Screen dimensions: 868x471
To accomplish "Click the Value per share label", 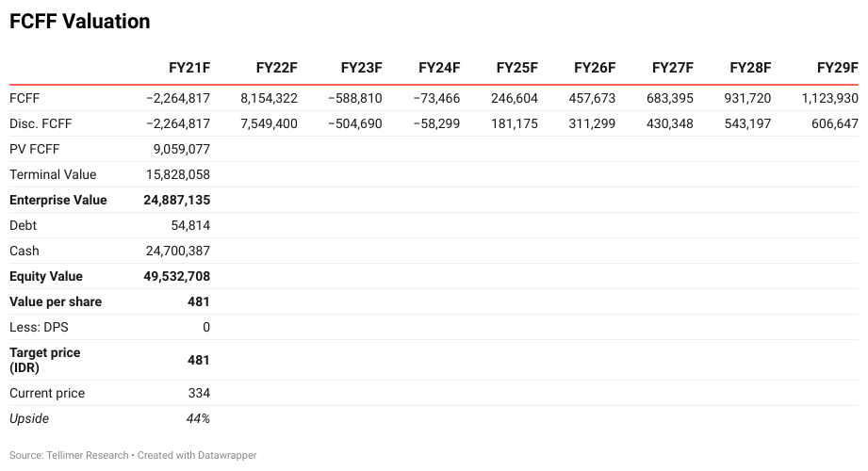I will tap(56, 302).
